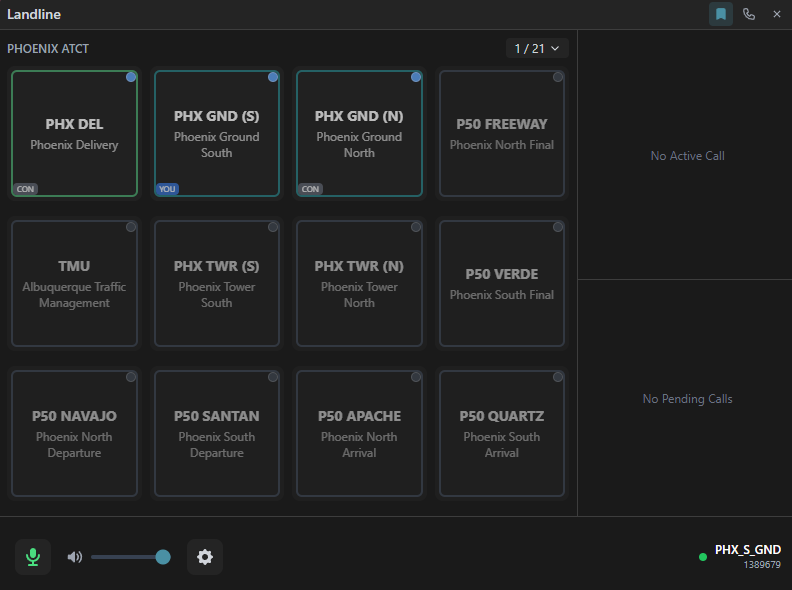Mute the microphone with the green mic button
The width and height of the screenshot is (792, 590).
point(33,557)
